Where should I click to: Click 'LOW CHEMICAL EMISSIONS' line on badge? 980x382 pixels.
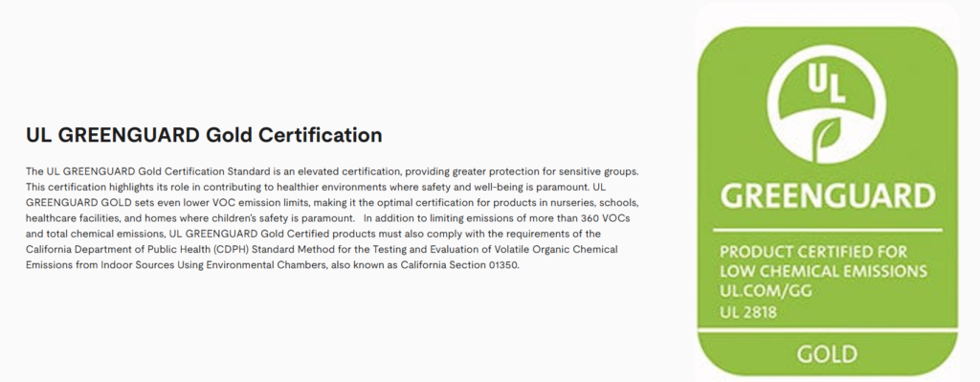[823, 271]
